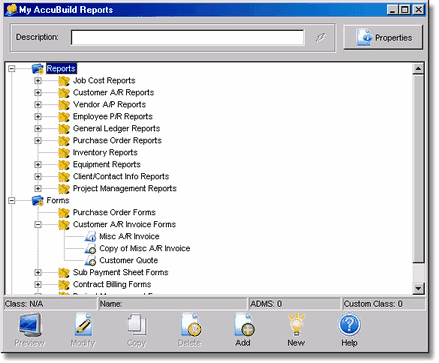Click the Add document icon
Screen dimensions: 439x363
tap(244, 325)
